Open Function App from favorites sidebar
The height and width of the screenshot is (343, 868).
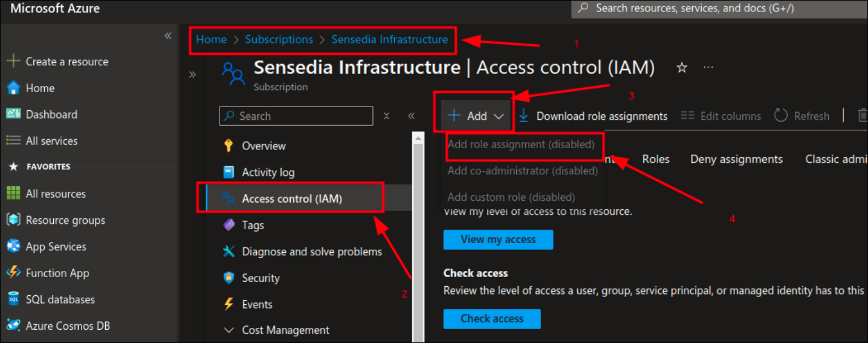point(57,273)
